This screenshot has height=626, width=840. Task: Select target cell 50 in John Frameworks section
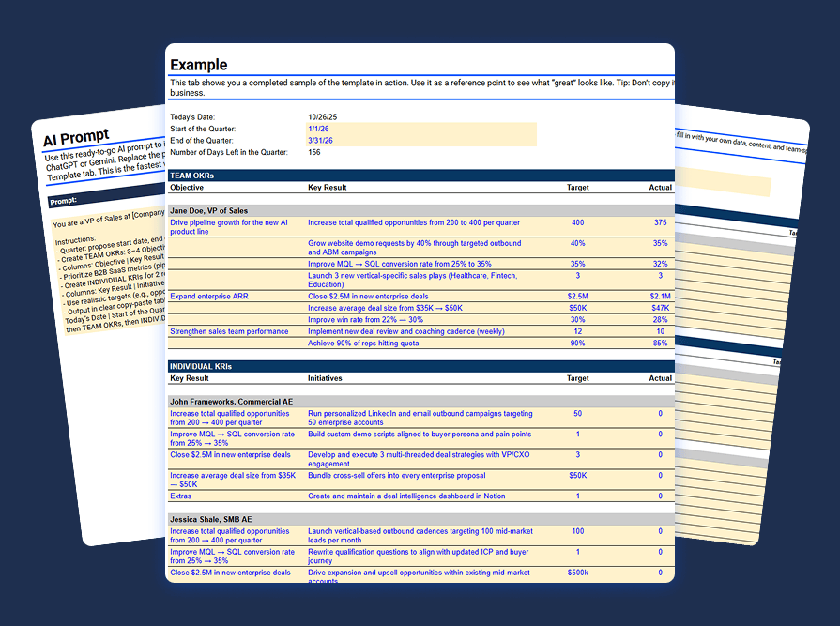pos(577,413)
